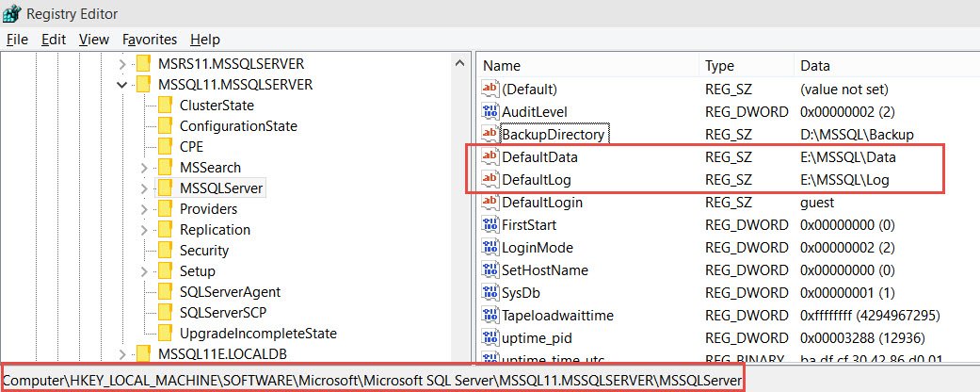Open the File menu
This screenshot has height=392, width=980.
[17, 40]
